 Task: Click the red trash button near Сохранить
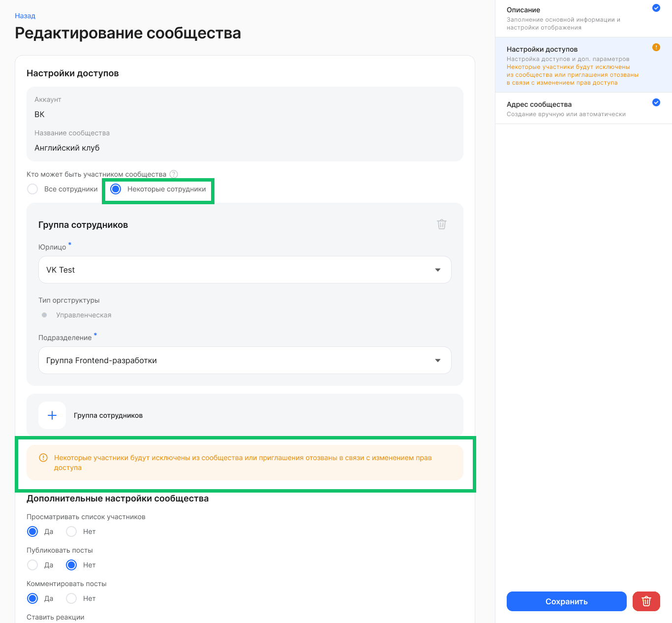tap(646, 601)
